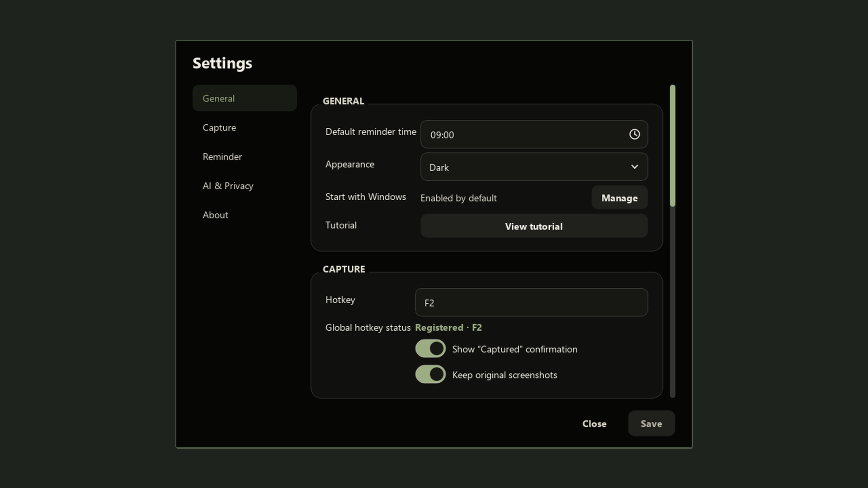868x488 pixels.
Task: Expand the Appearance dropdown arrow
Action: pyautogui.click(x=634, y=167)
